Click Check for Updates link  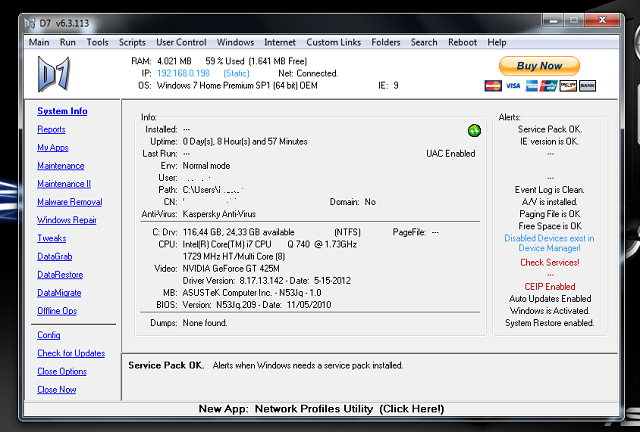[x=71, y=353]
